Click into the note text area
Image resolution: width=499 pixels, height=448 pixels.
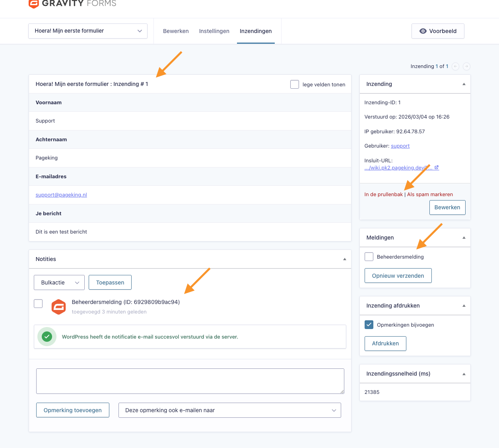coord(190,381)
